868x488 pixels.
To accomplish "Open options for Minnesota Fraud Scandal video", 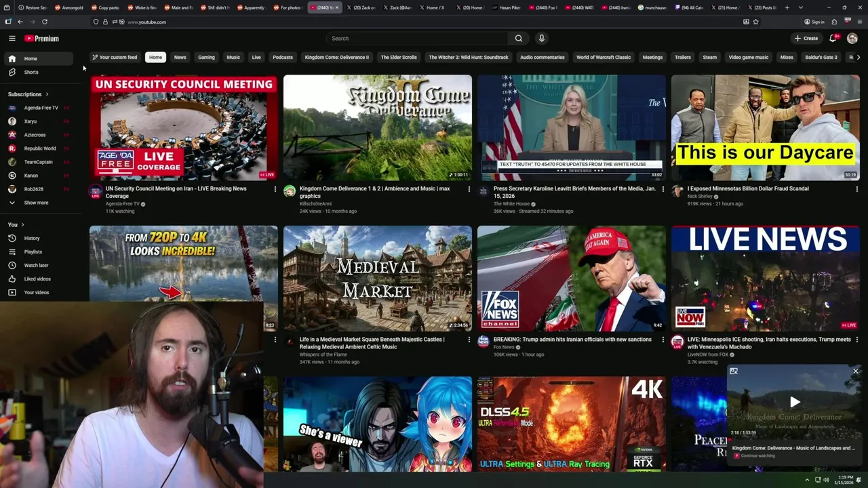I will coord(856,189).
